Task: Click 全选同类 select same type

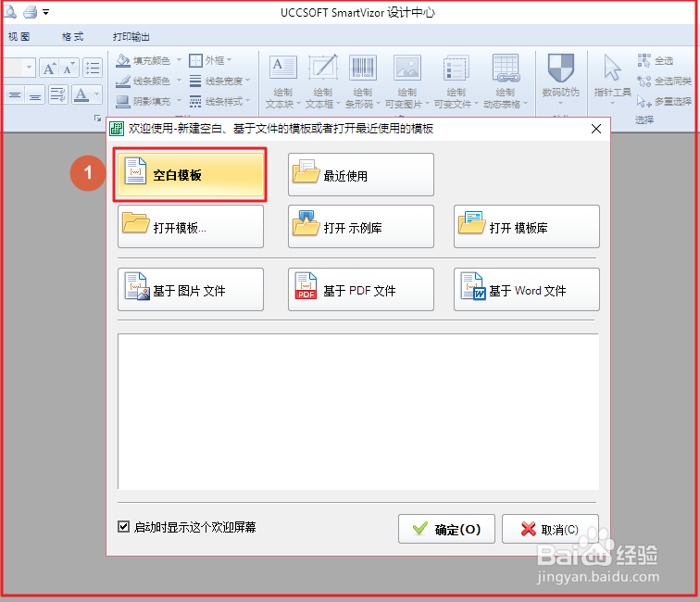Action: point(664,81)
